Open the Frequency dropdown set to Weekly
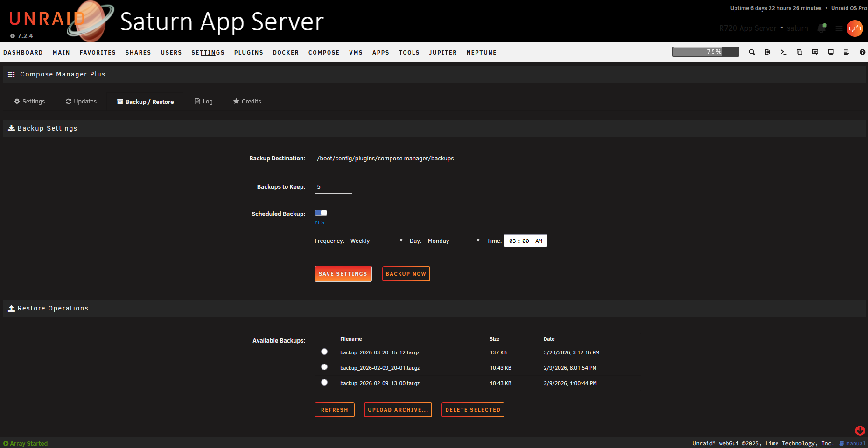The image size is (868, 448). [x=375, y=241]
